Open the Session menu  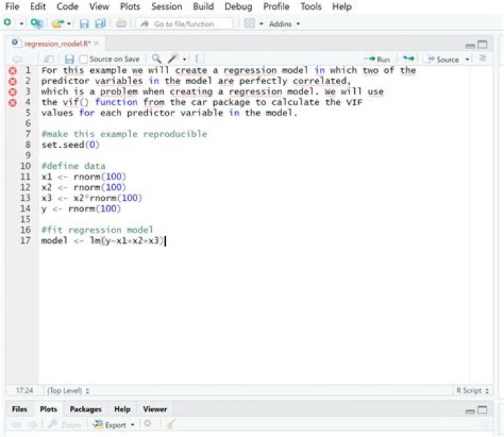click(x=167, y=6)
